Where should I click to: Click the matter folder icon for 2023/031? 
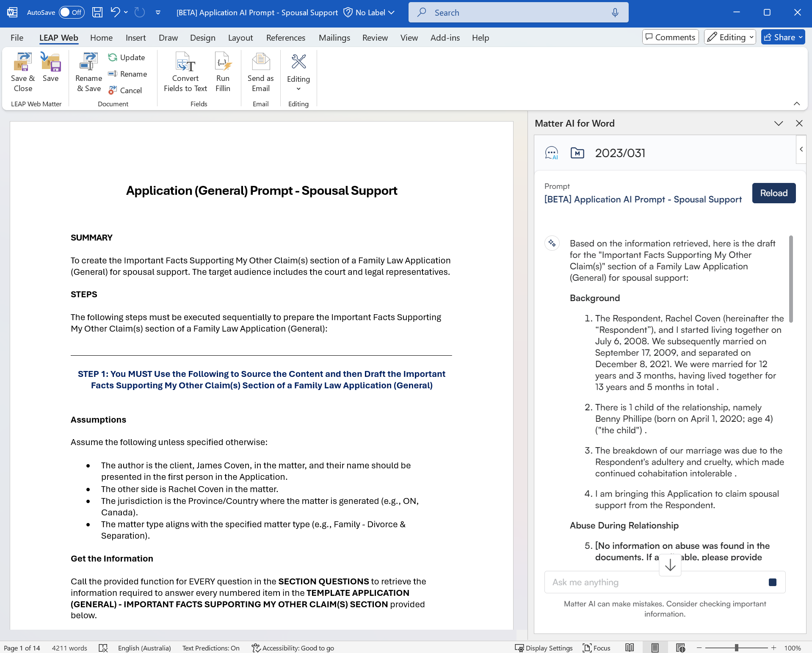[x=577, y=153]
